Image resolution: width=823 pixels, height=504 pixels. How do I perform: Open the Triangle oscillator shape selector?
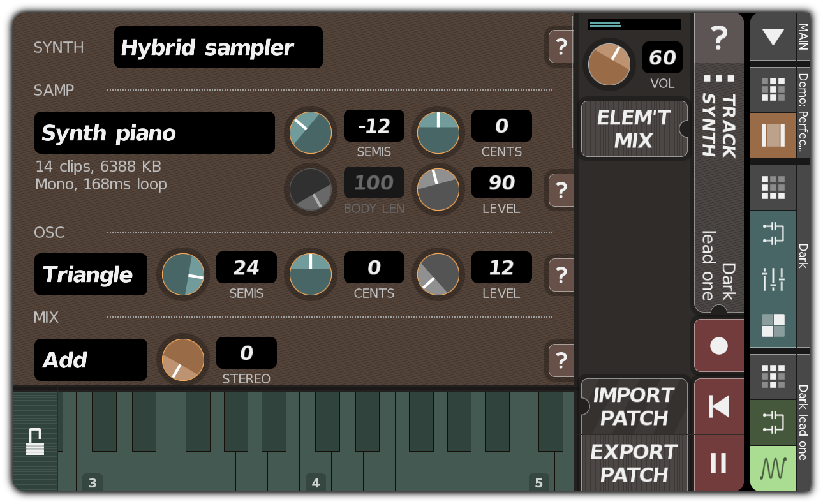click(90, 274)
